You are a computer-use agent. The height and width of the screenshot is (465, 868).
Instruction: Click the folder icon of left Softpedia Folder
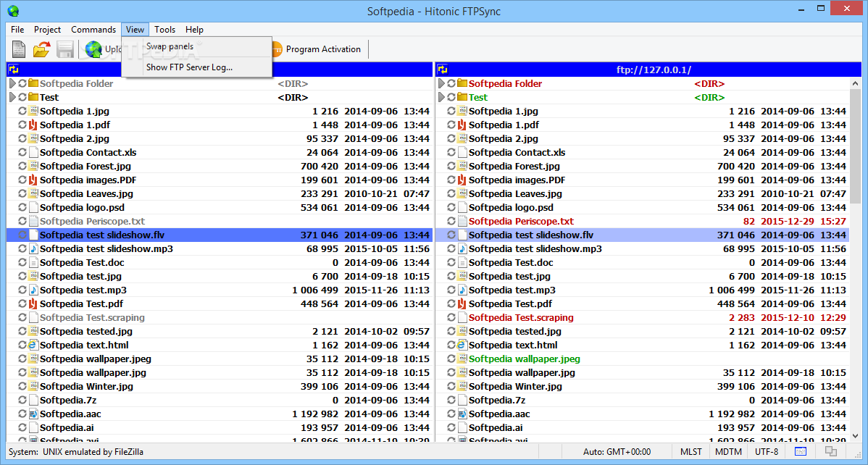pos(33,83)
